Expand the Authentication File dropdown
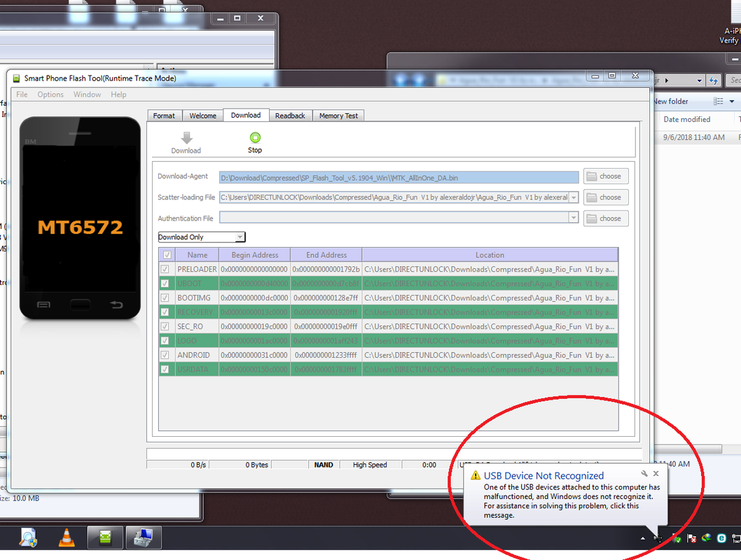Screen dimensions: 741x560 573,218
